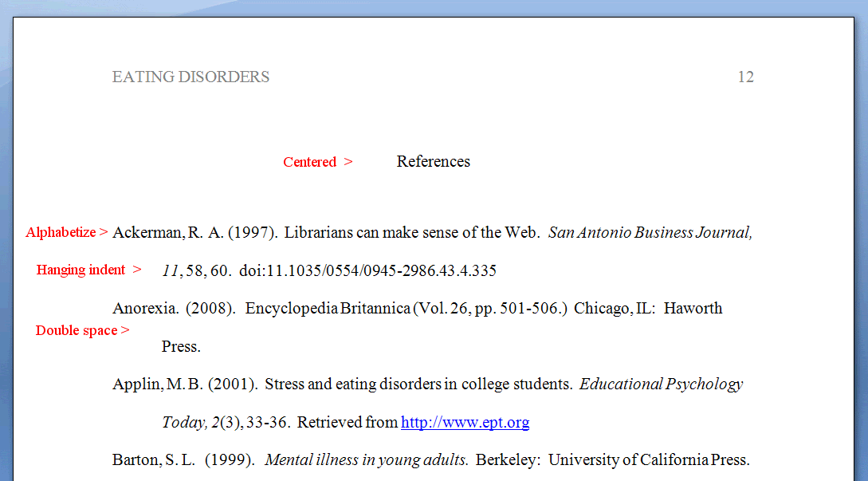Click the 'Ackerman, R. A. (1997).' author text
This screenshot has height=481, width=868.
[194, 232]
